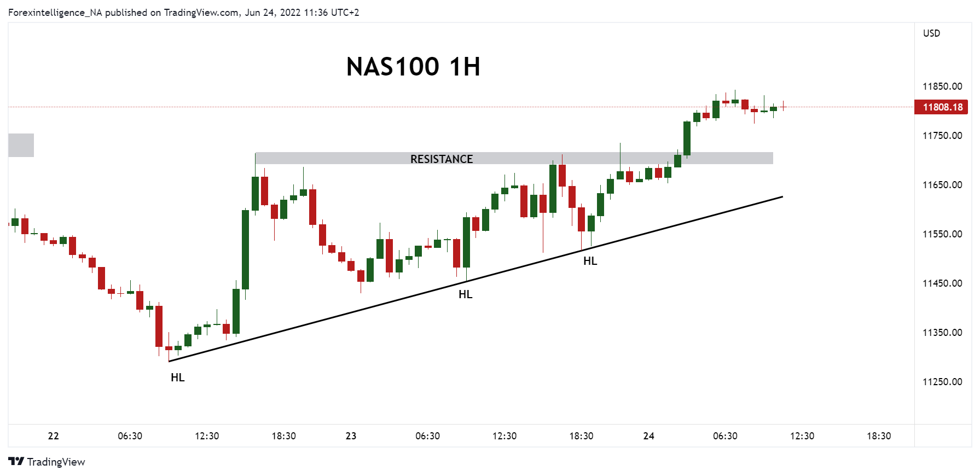
Task: Click the USD currency label
Action: click(931, 33)
